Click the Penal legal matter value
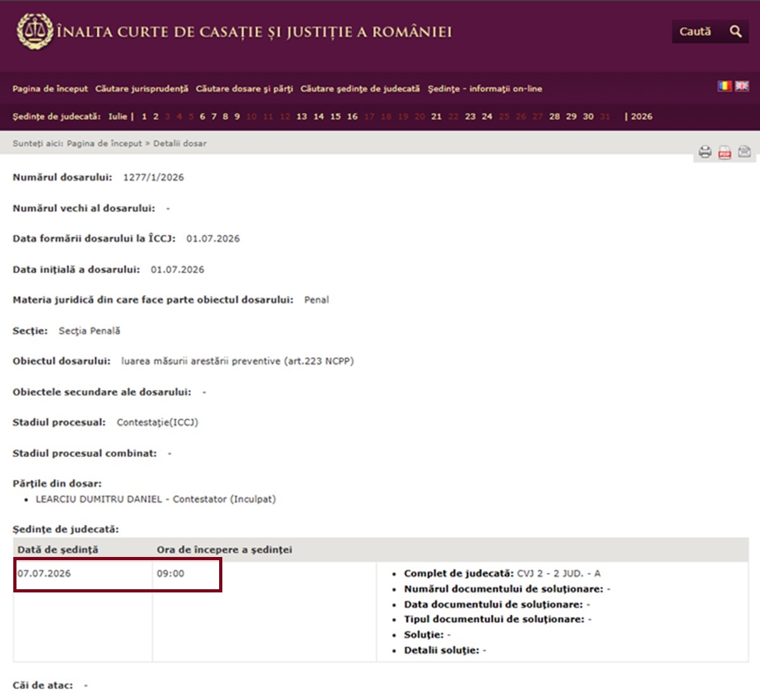The width and height of the screenshot is (760, 700). tap(317, 300)
